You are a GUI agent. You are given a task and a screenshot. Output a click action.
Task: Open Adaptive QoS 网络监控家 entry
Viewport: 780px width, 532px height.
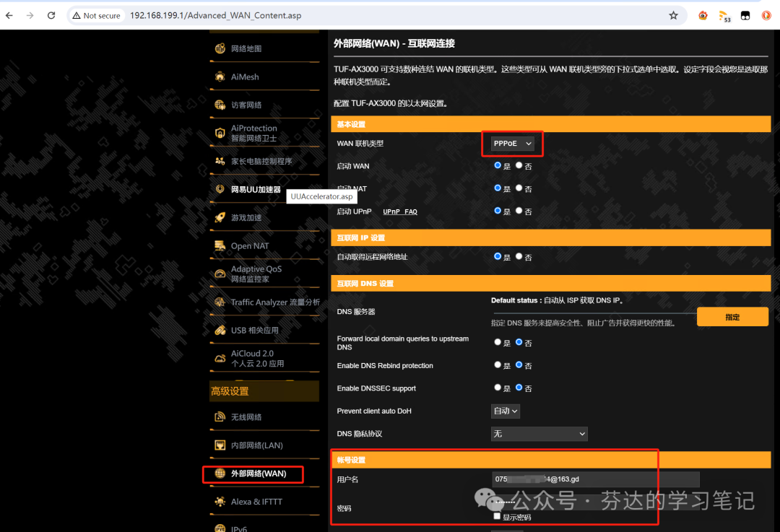[256, 274]
